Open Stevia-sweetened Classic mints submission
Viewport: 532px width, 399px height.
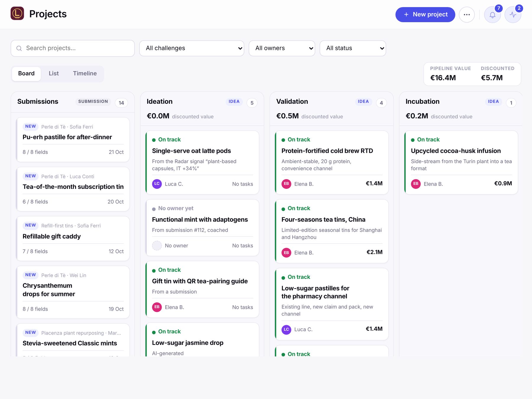73,340
